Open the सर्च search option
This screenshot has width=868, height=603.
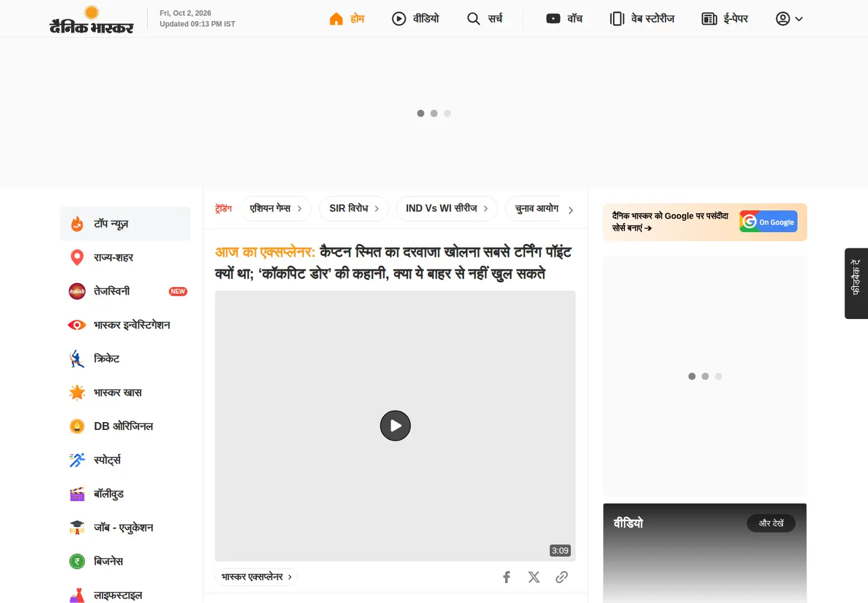[x=495, y=19]
